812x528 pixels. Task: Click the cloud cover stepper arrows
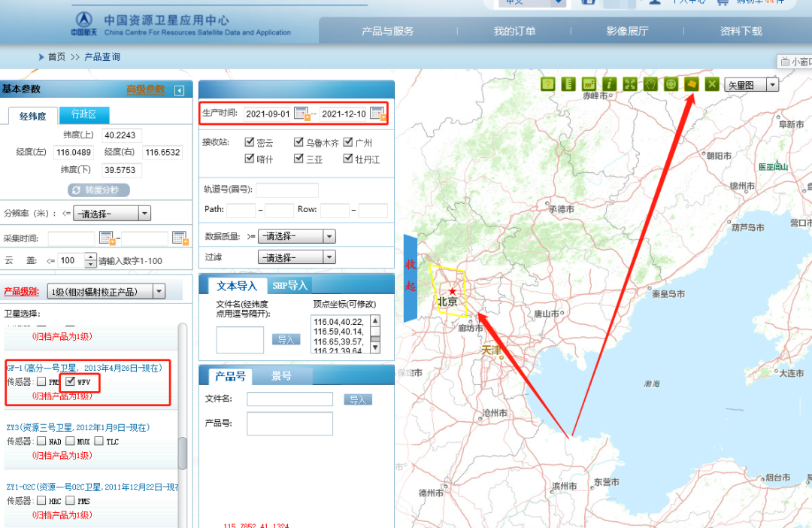(x=91, y=260)
